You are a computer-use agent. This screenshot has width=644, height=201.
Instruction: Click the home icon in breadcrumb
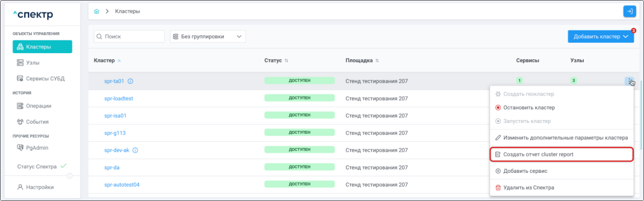click(x=97, y=11)
